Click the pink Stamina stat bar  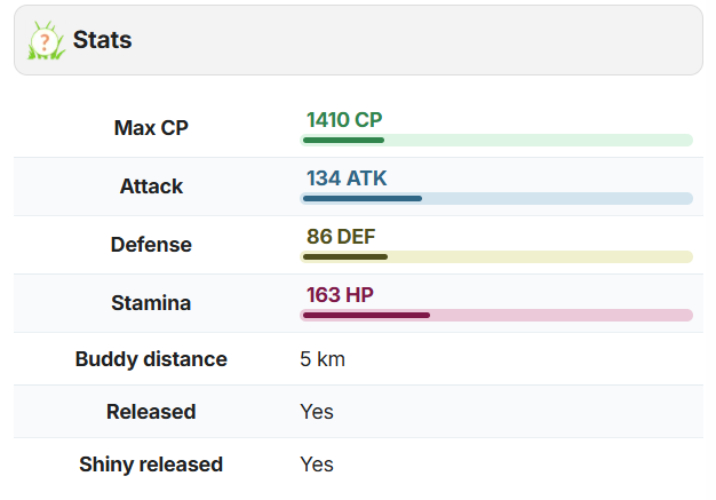(x=496, y=315)
